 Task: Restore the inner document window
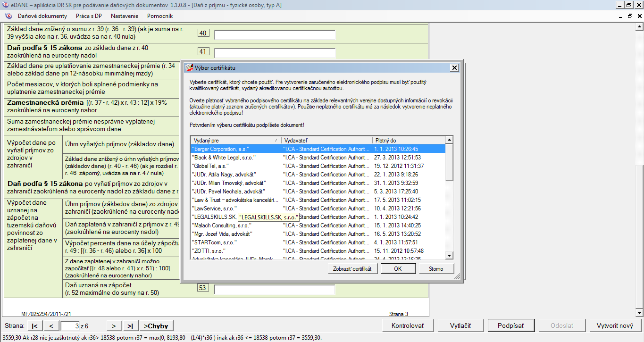coord(630,16)
